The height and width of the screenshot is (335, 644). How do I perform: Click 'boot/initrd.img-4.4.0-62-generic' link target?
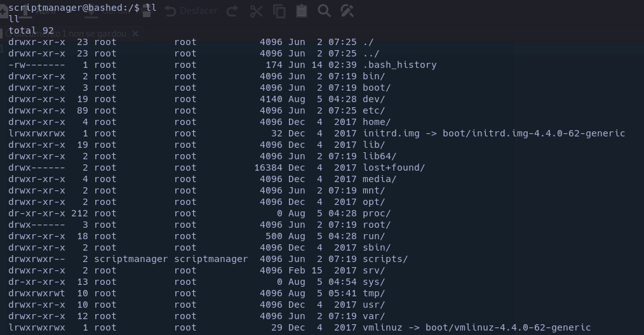pyautogui.click(x=533, y=133)
